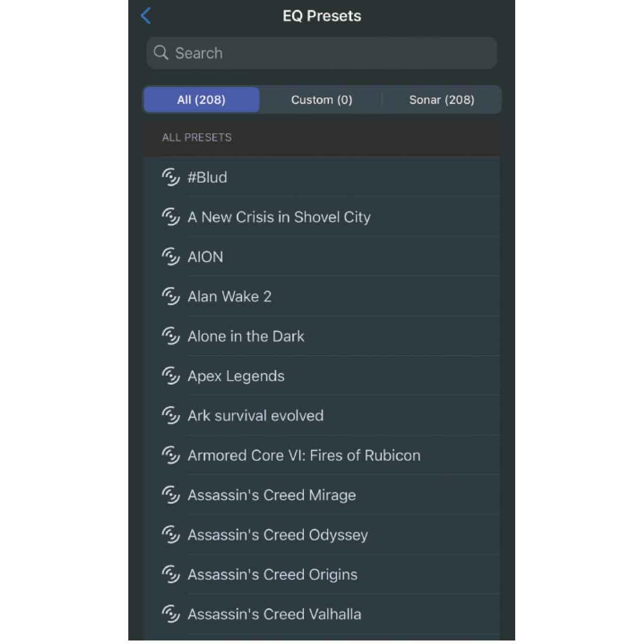Select the Alan Wake 2 preset name
This screenshot has width=644, height=644.
pos(229,296)
